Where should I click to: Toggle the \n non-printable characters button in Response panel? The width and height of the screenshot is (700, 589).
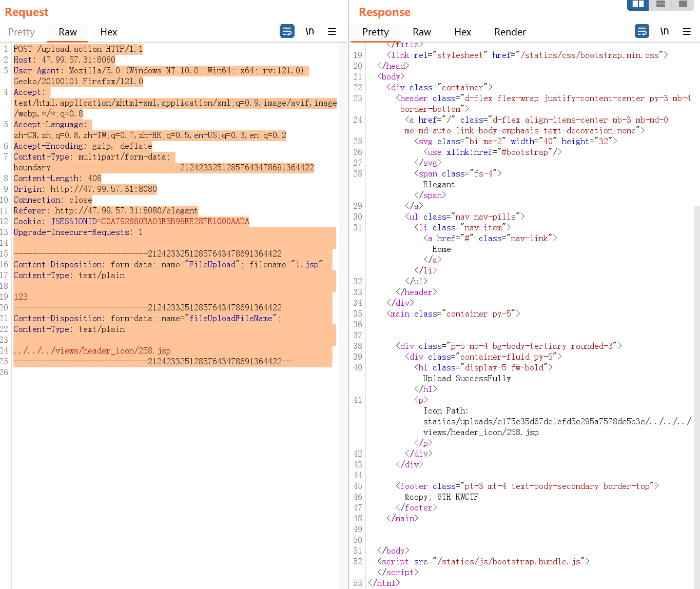pos(665,31)
